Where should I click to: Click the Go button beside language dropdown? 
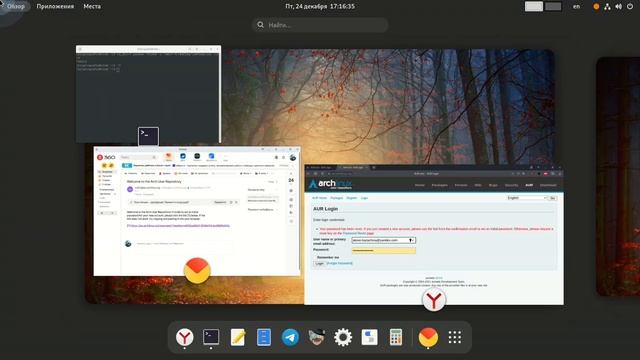pos(553,198)
